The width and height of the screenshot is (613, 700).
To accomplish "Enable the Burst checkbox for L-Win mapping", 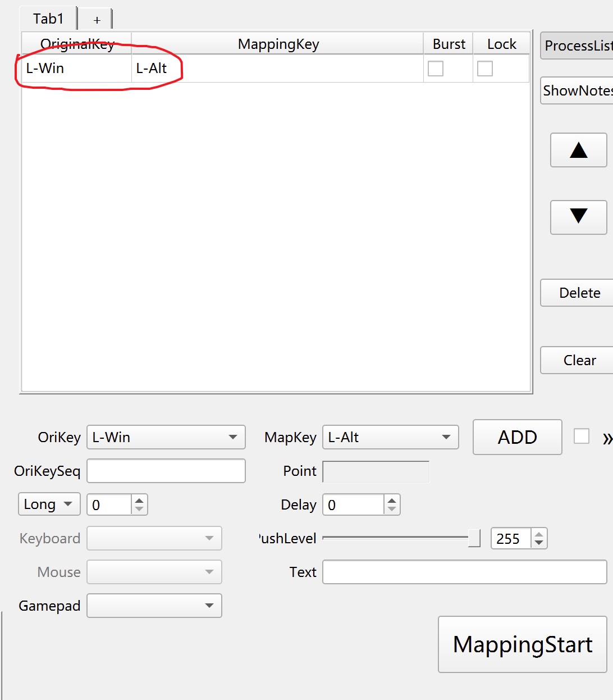I will click(436, 68).
